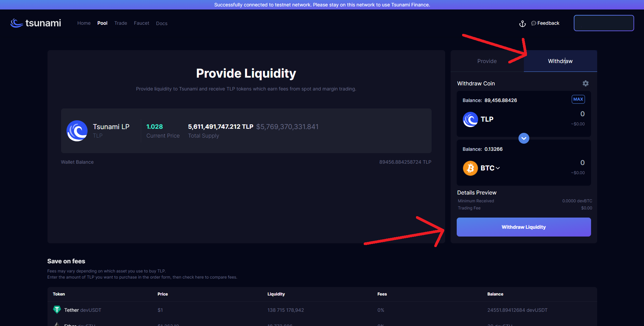Click the TLP withdraw amount field
This screenshot has height=326, width=644.
582,114
